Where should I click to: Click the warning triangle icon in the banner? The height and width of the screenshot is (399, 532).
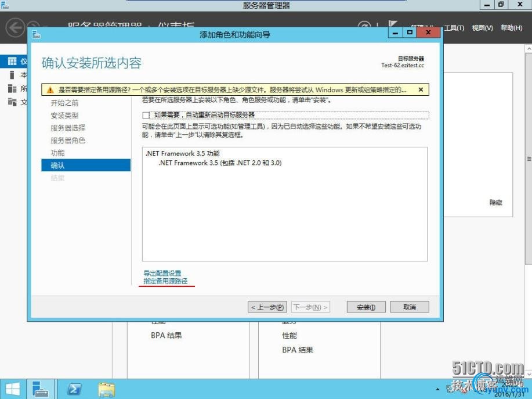coord(50,90)
